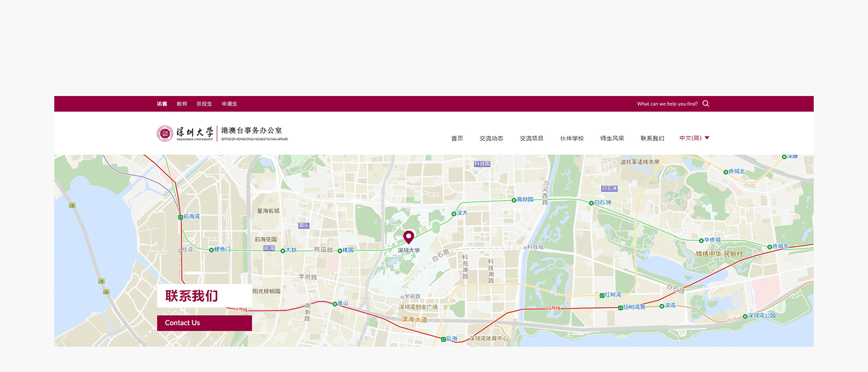868x372 pixels.
Task: Click the 南山 station label on map
Action: pos(343,304)
